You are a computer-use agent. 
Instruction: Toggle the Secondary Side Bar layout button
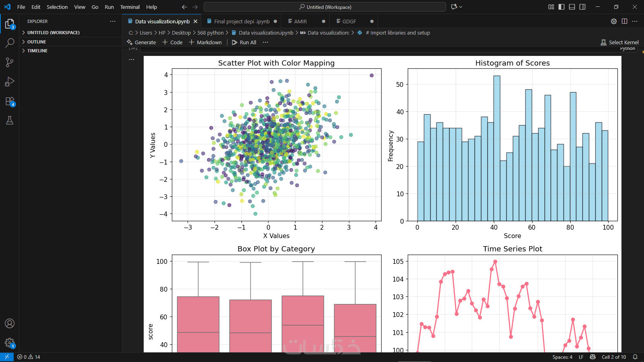pos(582,7)
